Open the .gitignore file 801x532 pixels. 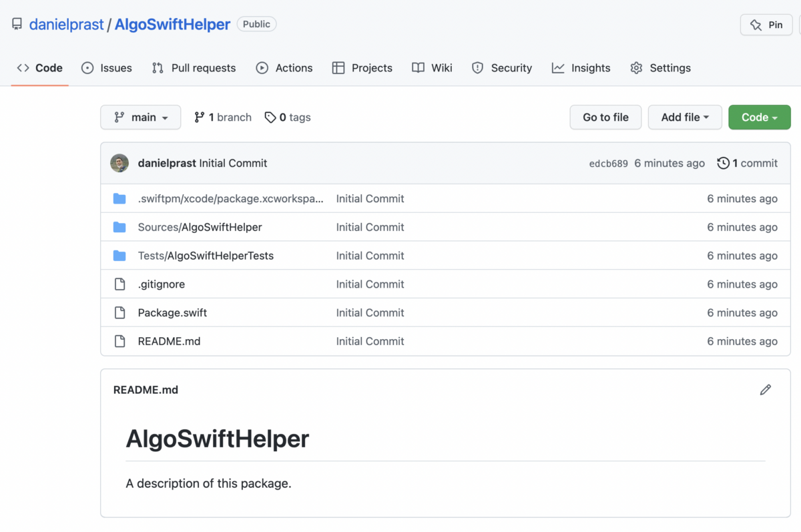point(162,284)
